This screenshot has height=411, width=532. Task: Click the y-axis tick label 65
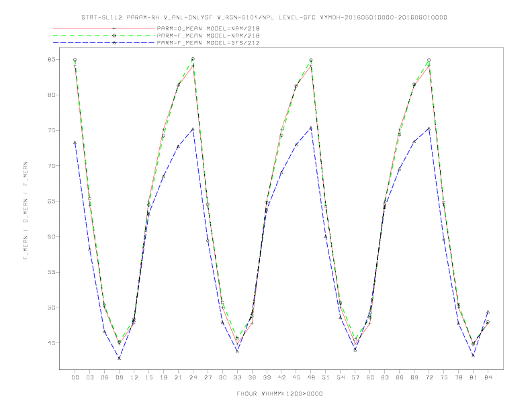pyautogui.click(x=52, y=201)
